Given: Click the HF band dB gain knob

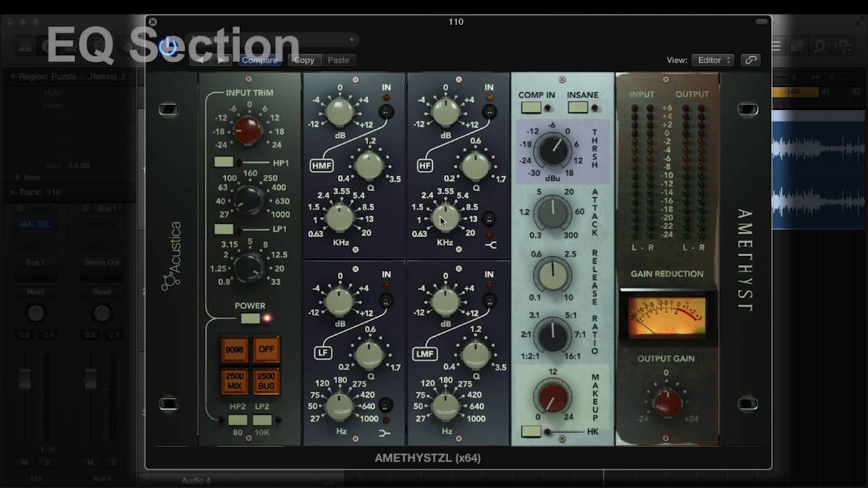Looking at the screenshot, I should (446, 113).
